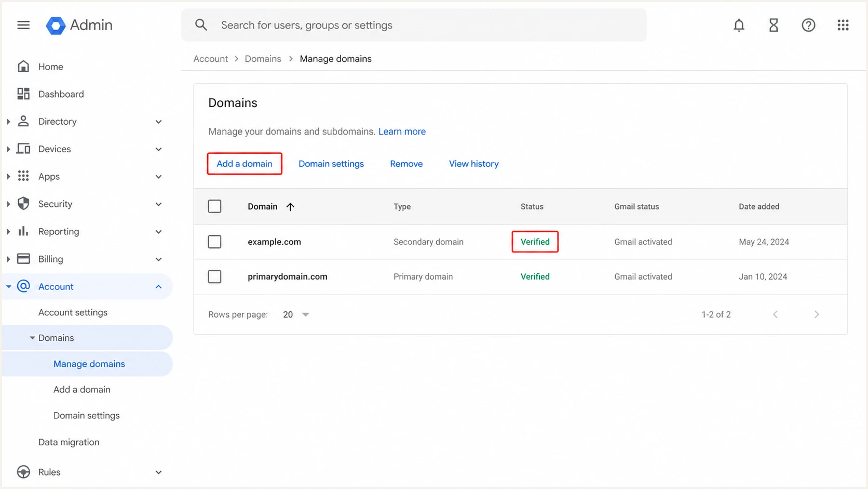Click the Type column header
Screen dimensions: 868x489
(402, 206)
